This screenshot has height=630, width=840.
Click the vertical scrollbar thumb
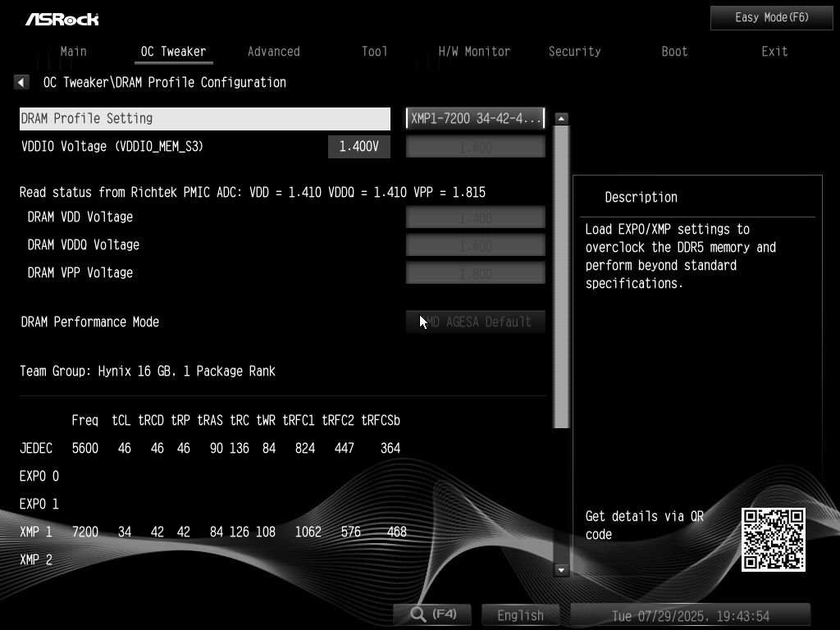561,277
